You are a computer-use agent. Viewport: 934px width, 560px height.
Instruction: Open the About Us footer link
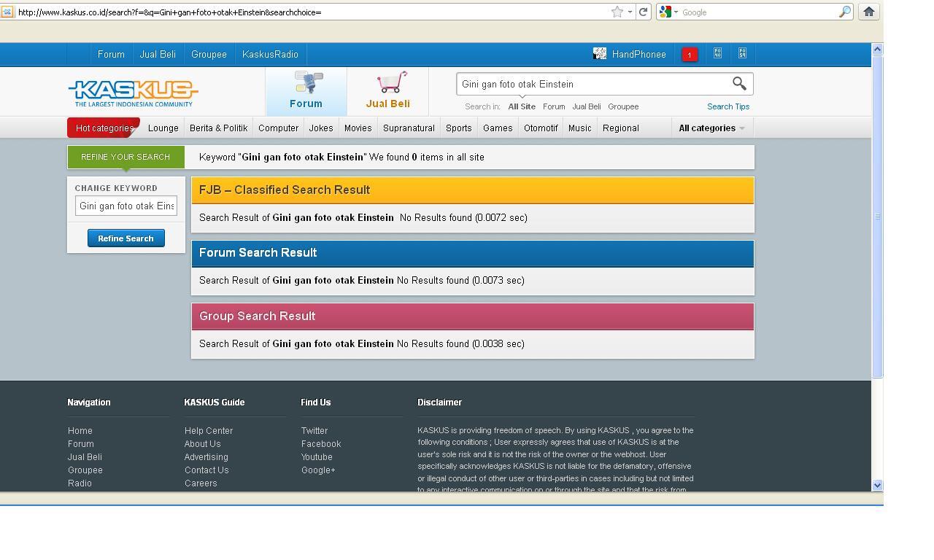click(x=203, y=444)
